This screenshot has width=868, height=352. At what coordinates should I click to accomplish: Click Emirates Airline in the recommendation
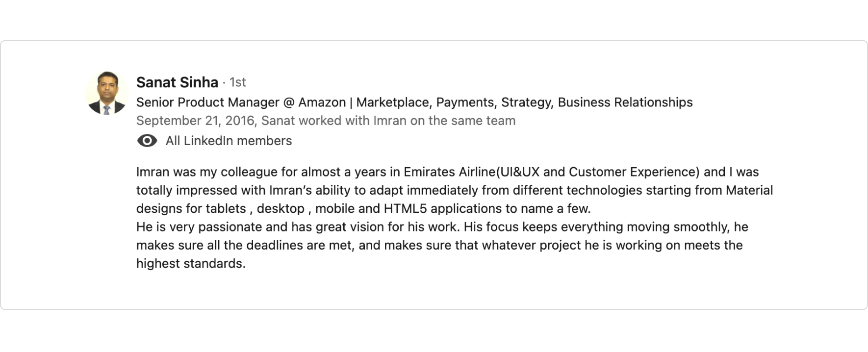pyautogui.click(x=449, y=172)
